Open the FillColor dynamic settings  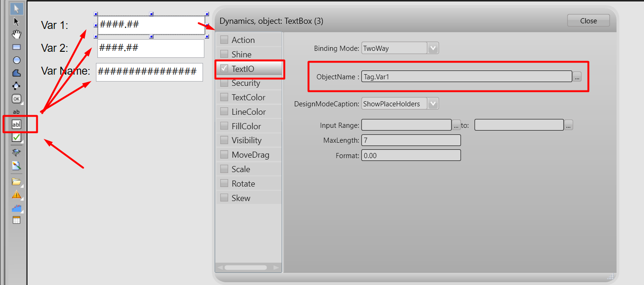pyautogui.click(x=246, y=126)
